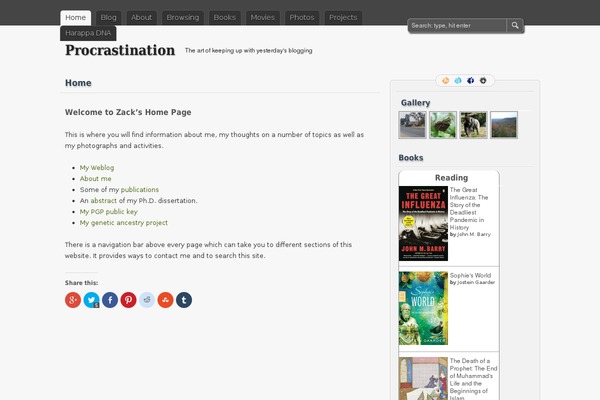
Task: Click the dark round icon after sidebar Facebook
Action: pyautogui.click(x=483, y=80)
